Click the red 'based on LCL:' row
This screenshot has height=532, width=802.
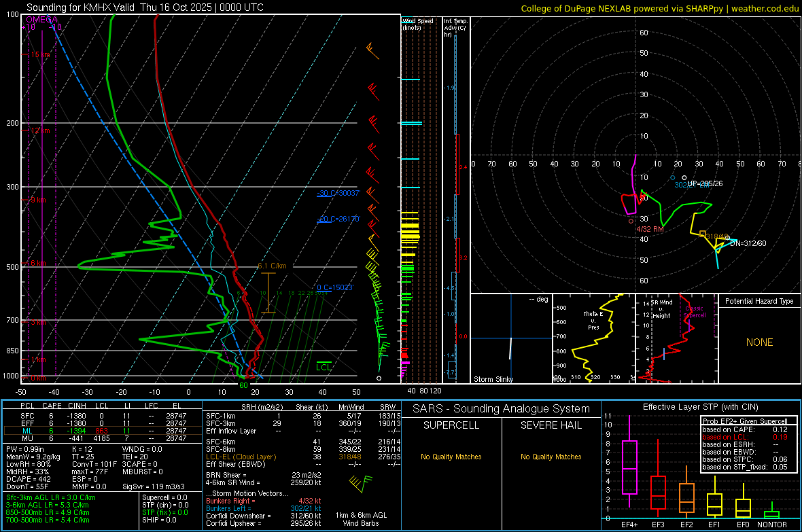pos(745,437)
